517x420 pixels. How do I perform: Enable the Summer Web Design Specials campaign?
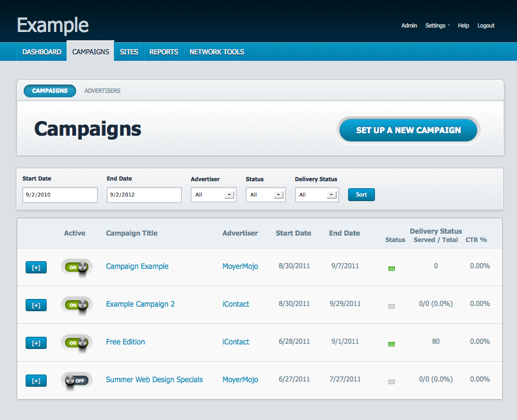[77, 380]
